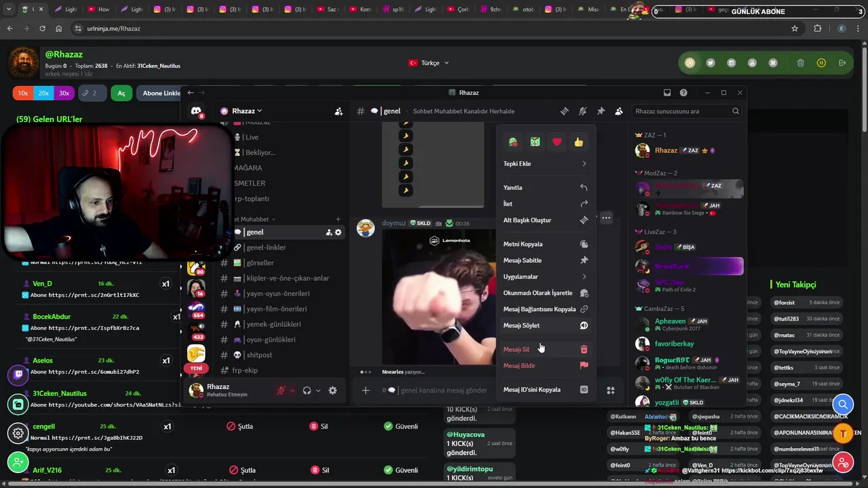Open the apps icon in message bar
This screenshot has height=488, width=868.
(610, 390)
